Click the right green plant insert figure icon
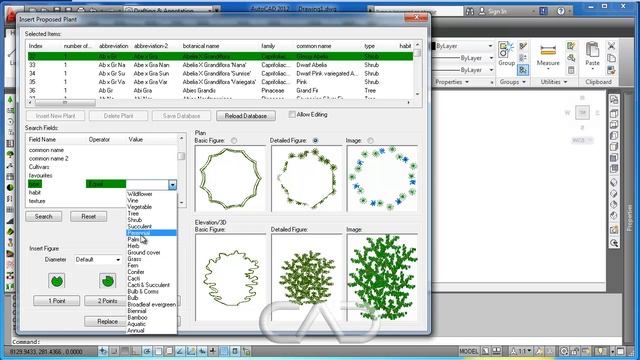Image resolution: width=640 pixels, height=360 pixels. pos(107,280)
